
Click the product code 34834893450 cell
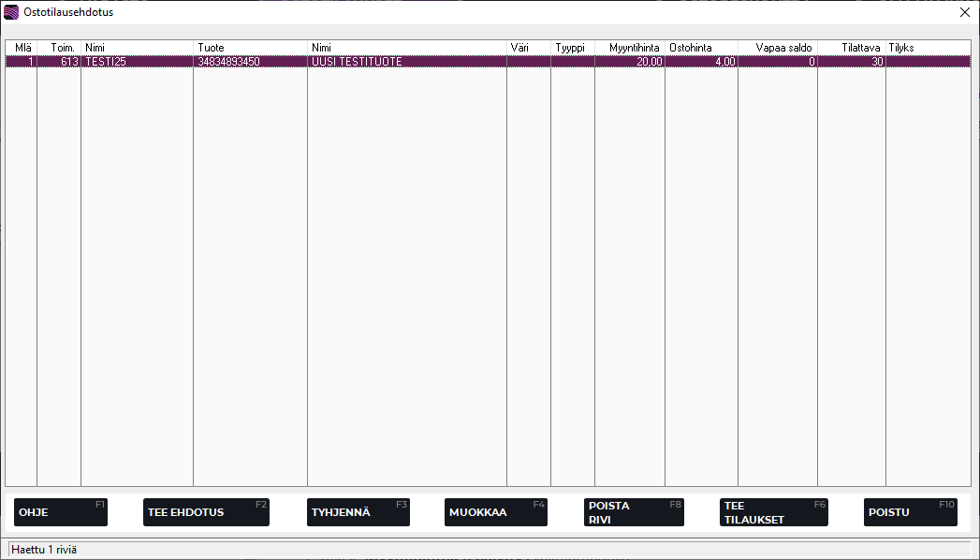click(250, 62)
